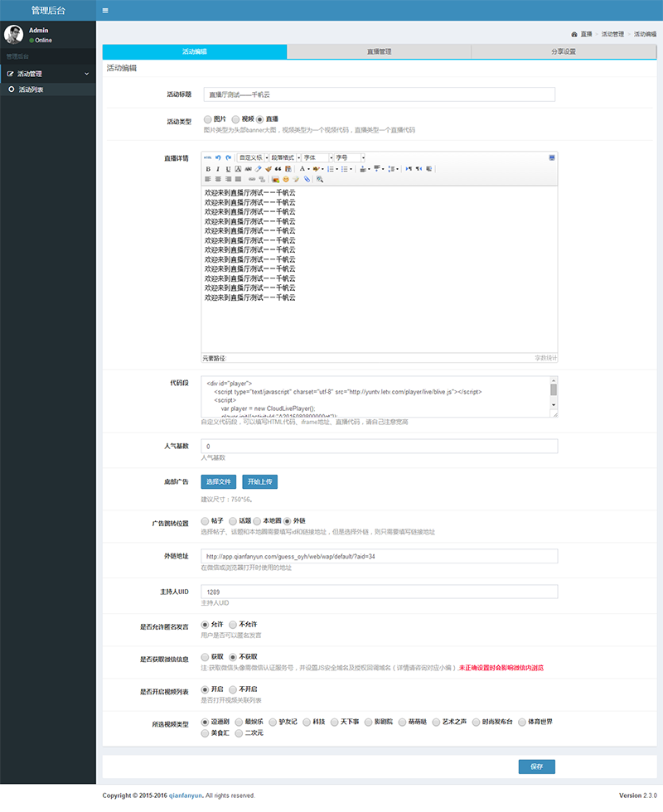
Task: Apply strikethrough formatting in editor
Action: (x=249, y=169)
